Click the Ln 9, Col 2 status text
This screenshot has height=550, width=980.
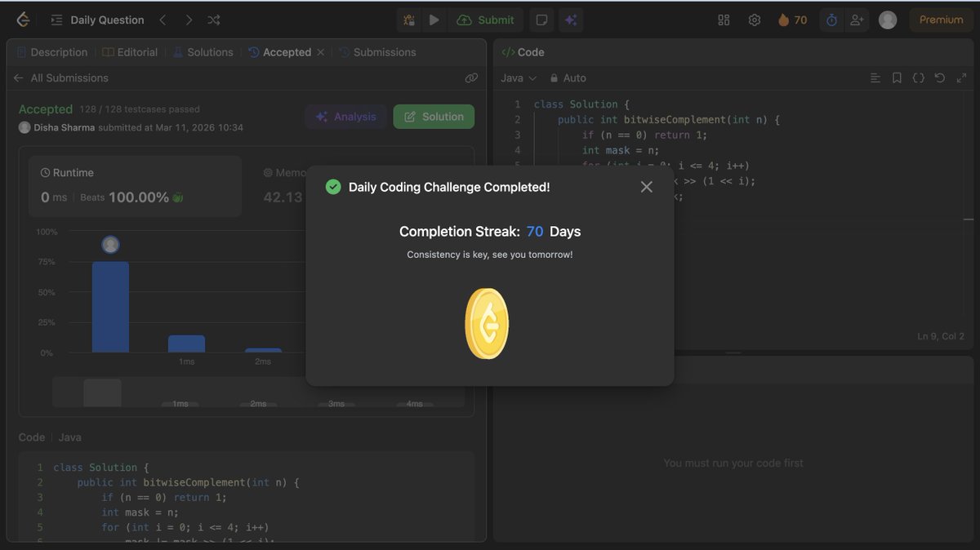[x=941, y=336]
